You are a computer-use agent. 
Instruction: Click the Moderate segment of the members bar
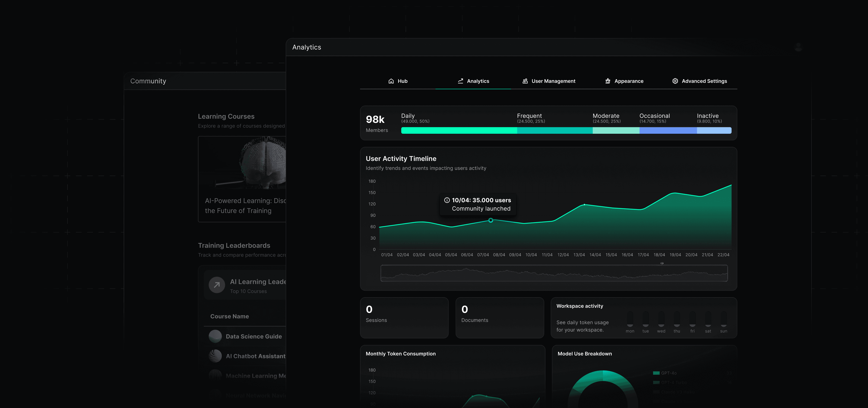tap(616, 131)
